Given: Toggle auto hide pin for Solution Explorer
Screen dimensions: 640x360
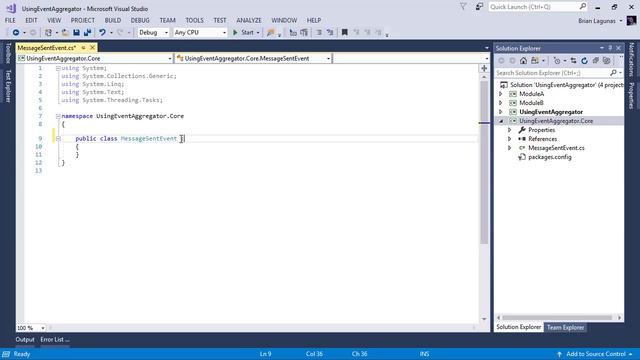Looking at the screenshot, I should pos(610,48).
